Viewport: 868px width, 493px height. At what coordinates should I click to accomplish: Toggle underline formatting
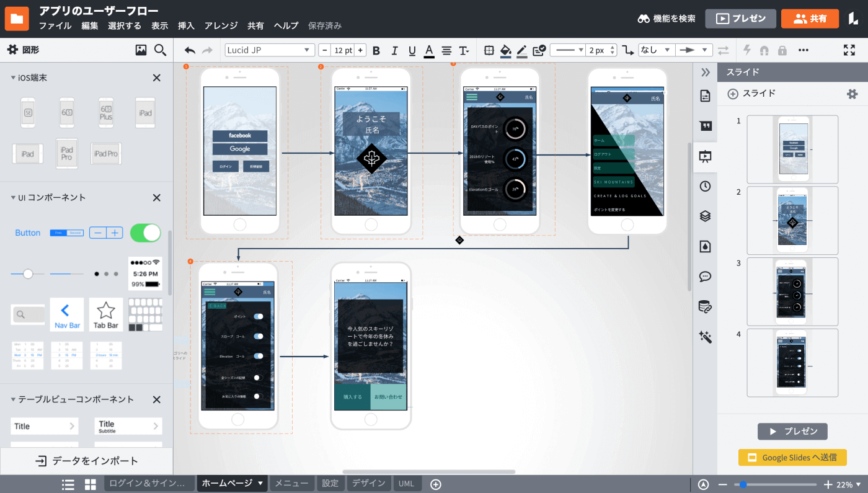(412, 50)
